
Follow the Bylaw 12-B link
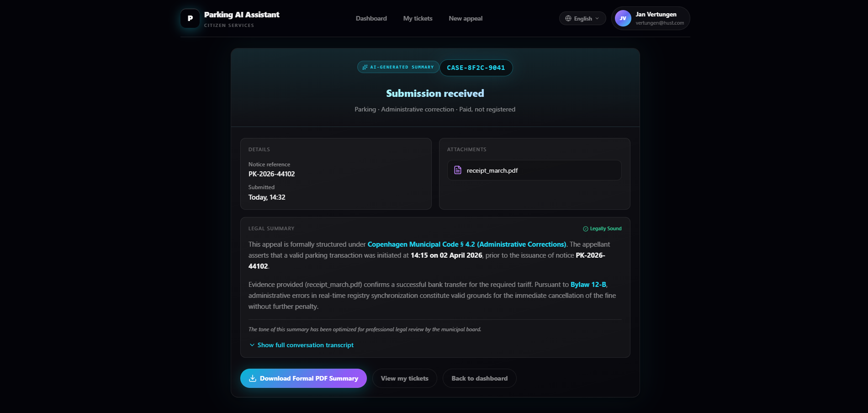click(x=588, y=285)
